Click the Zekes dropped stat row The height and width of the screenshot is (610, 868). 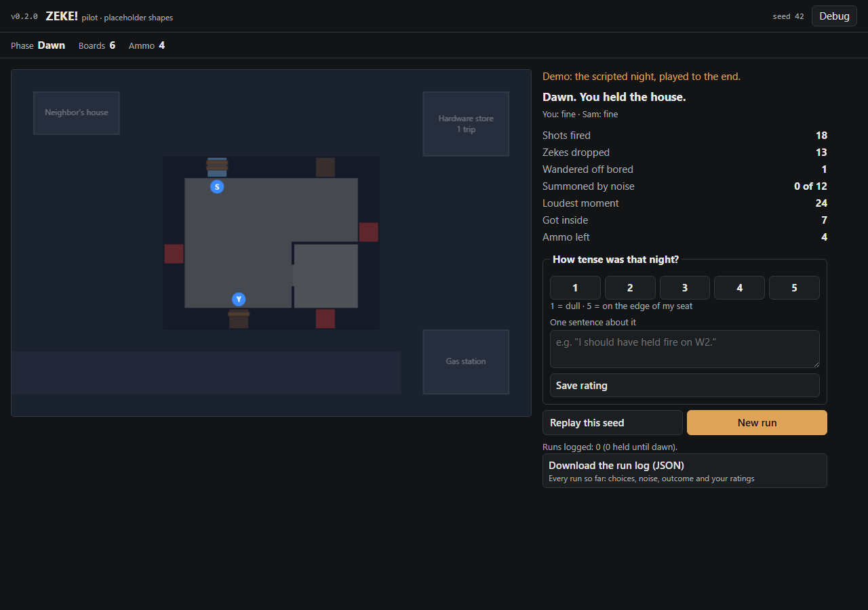(685, 152)
